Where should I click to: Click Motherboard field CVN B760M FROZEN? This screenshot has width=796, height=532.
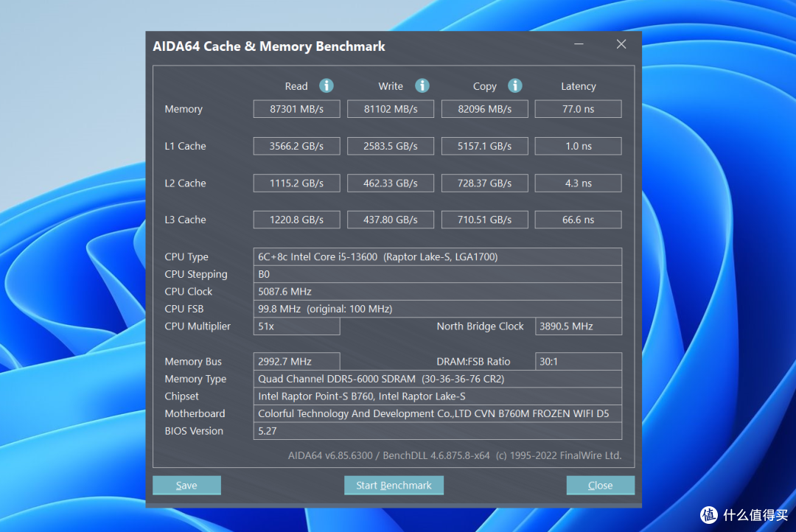438,413
